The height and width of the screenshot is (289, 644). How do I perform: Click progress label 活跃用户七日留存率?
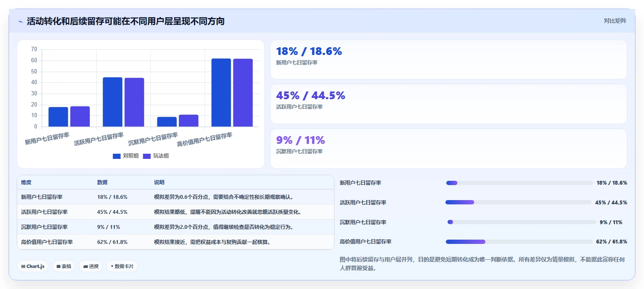(363, 203)
